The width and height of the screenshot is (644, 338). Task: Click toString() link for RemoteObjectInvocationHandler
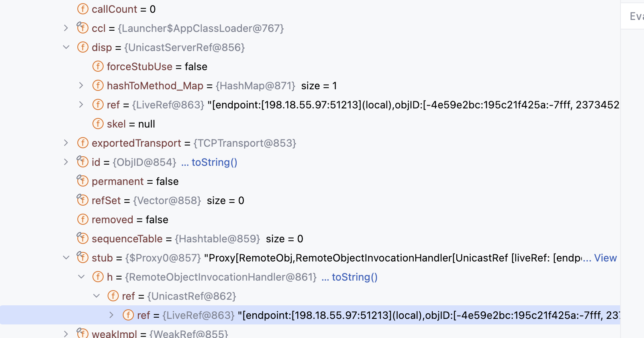355,277
